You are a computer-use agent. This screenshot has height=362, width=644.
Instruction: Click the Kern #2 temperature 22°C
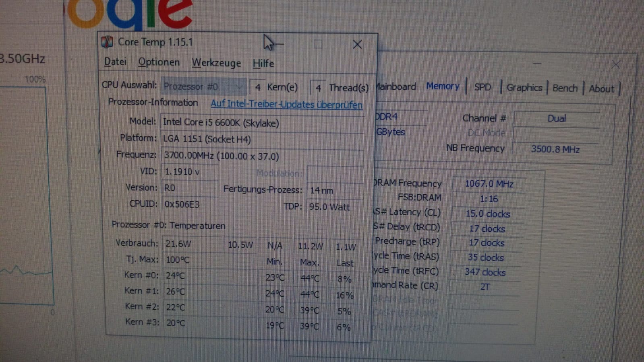coord(209,307)
